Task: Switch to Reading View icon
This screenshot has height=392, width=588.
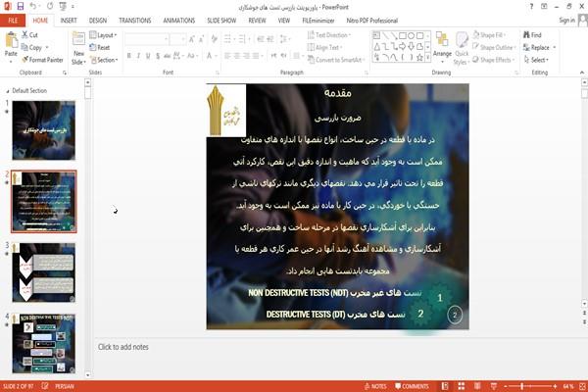Action: [x=477, y=386]
